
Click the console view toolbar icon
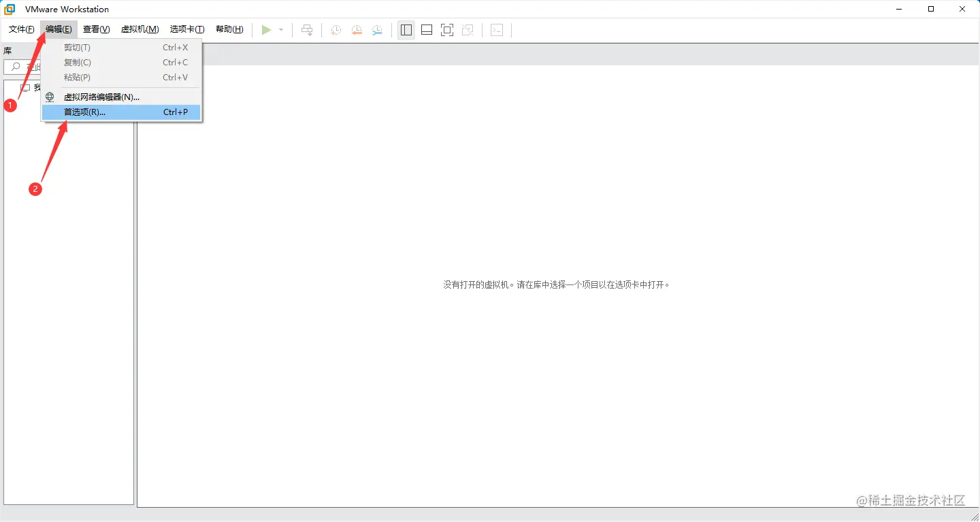[x=497, y=30]
